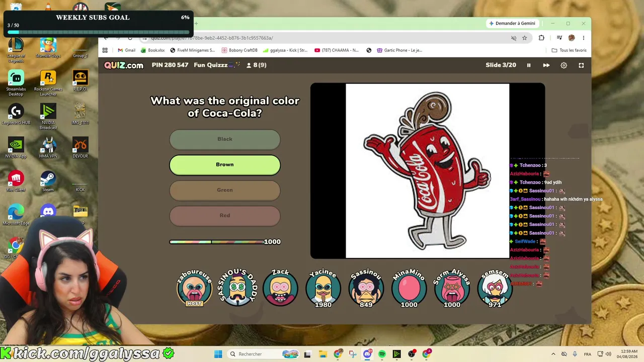This screenshot has height=362, width=644.
Task: Open NVIDIA Broadcast shortcut
Action: click(x=48, y=117)
